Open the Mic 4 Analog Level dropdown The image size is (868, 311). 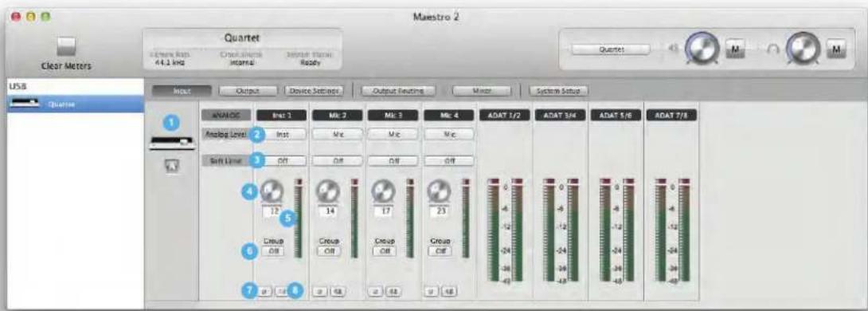coord(449,134)
